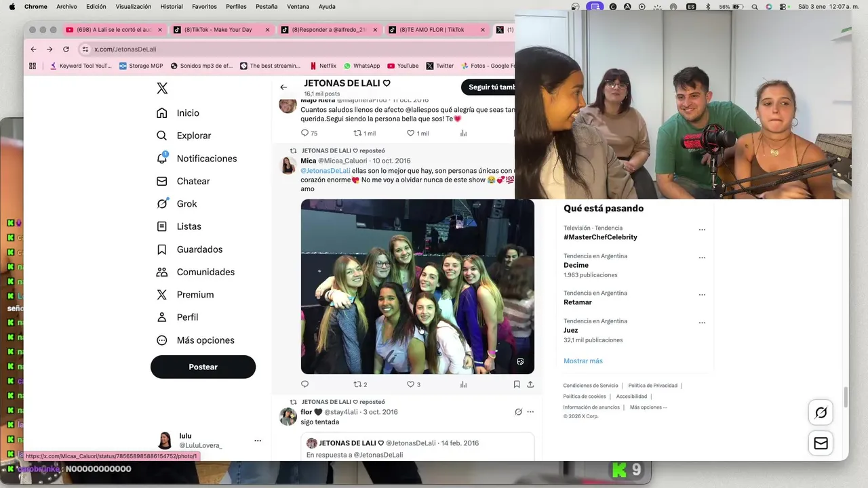868x488 pixels.
Task: Open more options on flor's post
Action: click(x=530, y=412)
